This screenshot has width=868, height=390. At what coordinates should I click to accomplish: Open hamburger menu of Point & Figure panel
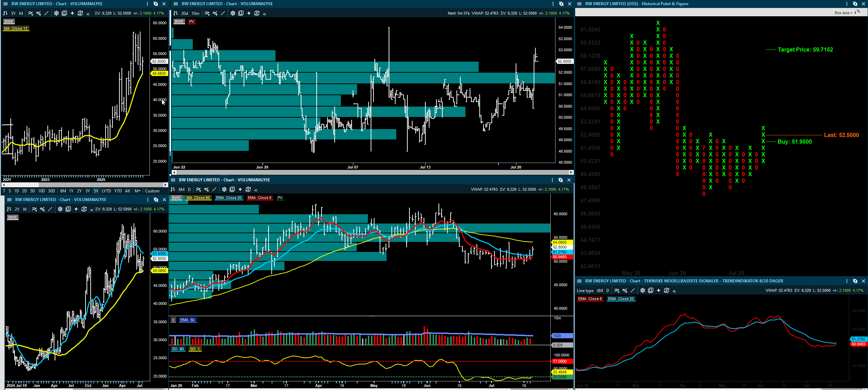point(579,4)
